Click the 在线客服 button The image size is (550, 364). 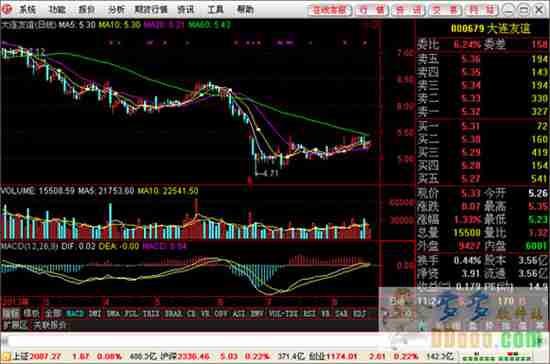click(x=330, y=10)
